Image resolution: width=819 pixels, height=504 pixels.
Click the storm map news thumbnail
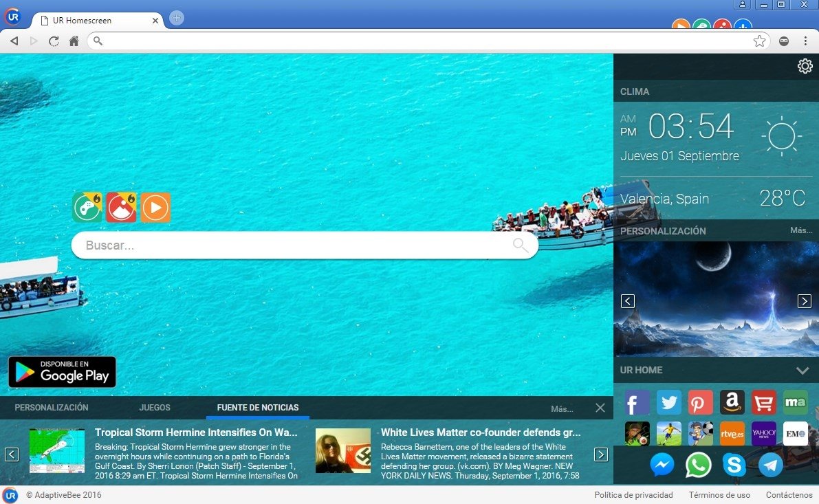pos(57,451)
